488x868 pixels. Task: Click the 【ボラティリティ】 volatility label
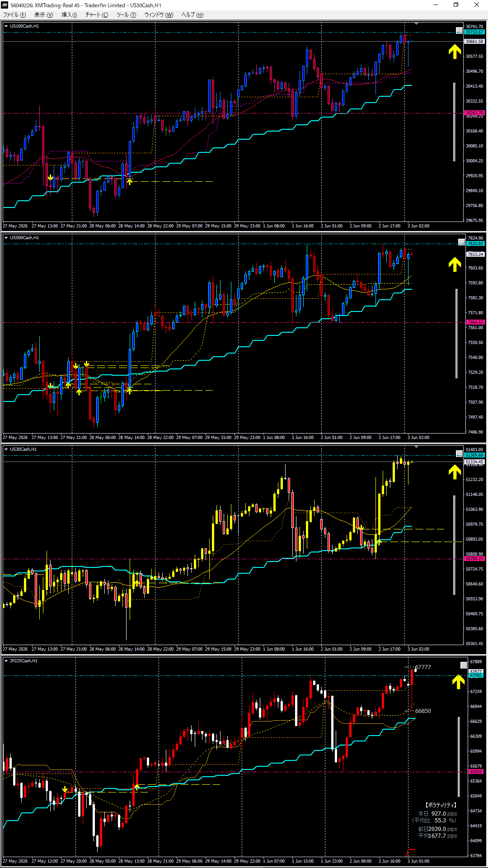click(x=440, y=805)
